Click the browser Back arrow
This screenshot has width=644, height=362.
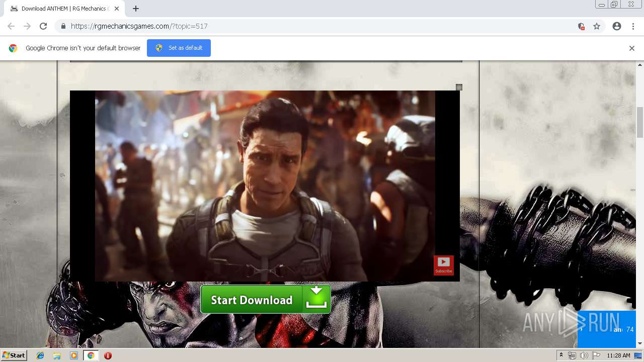coord(11,26)
